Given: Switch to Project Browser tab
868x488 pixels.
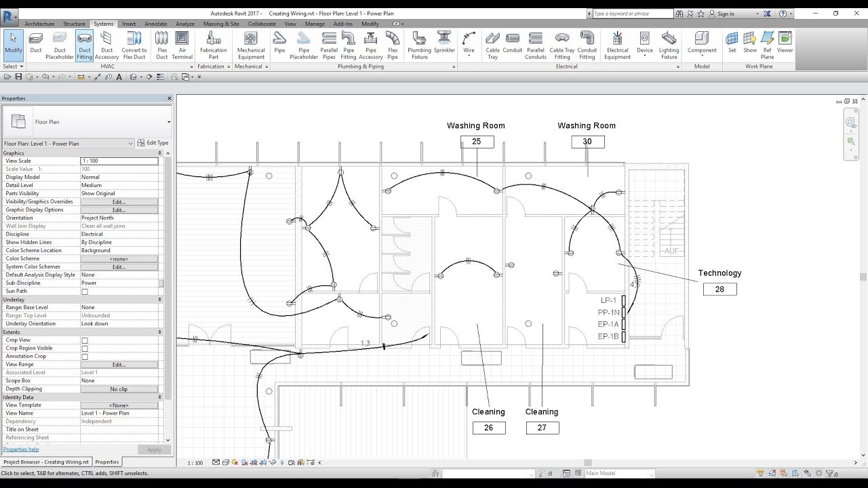Looking at the screenshot, I should coord(45,462).
